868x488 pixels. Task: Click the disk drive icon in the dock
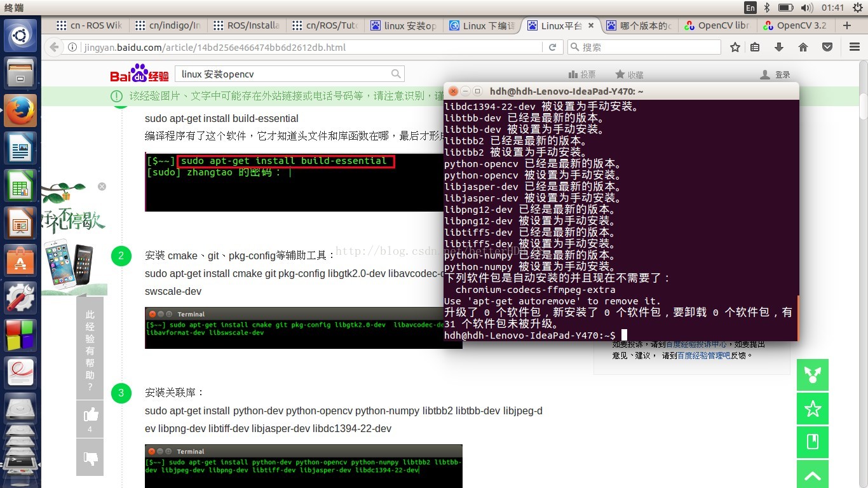(x=20, y=409)
